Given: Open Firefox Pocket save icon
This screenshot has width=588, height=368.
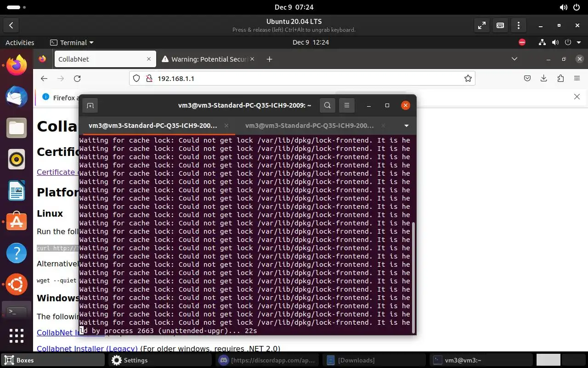Looking at the screenshot, I should (x=527, y=79).
